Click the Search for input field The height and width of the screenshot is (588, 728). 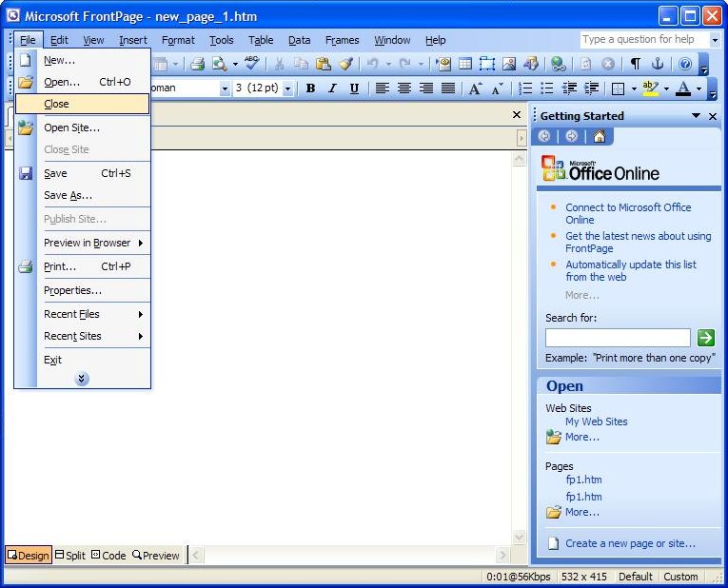618,338
